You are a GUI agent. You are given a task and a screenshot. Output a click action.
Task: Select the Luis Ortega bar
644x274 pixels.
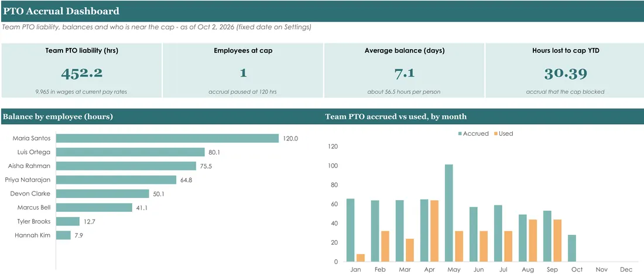pyautogui.click(x=131, y=152)
